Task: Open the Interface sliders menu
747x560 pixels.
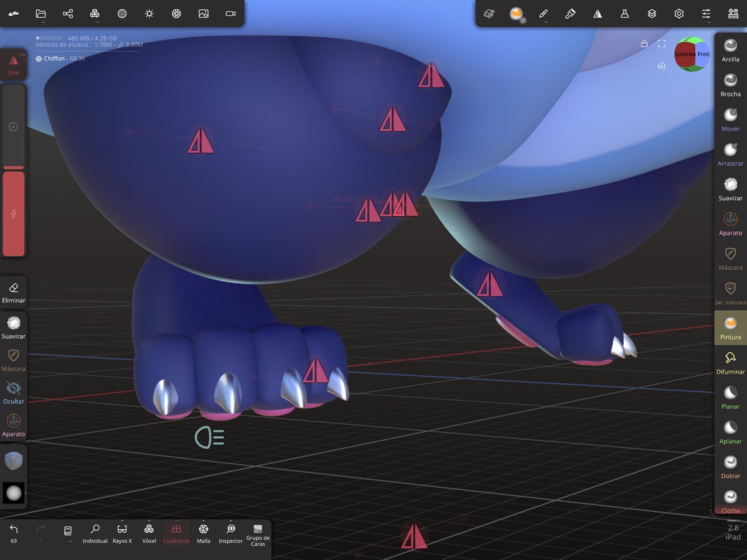Action: pos(706,13)
